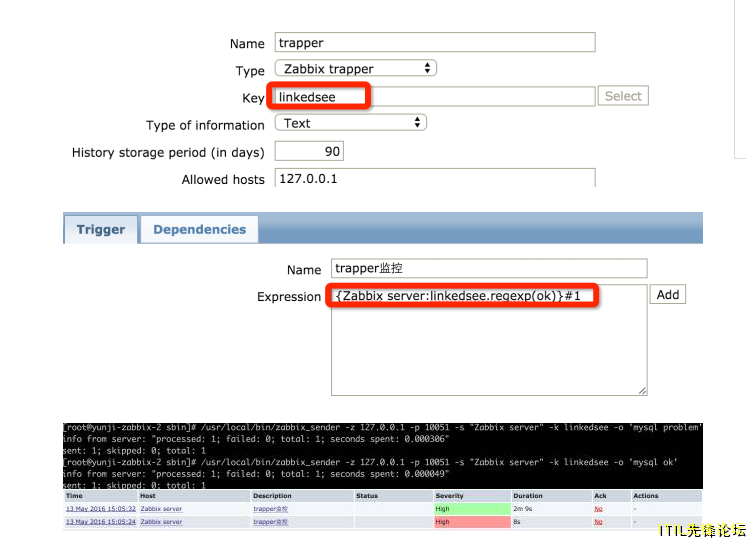
Task: Click the Ack column header
Action: (600, 496)
